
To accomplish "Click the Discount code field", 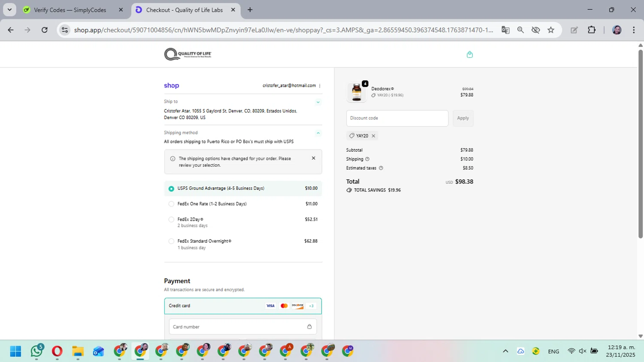I will click(397, 118).
